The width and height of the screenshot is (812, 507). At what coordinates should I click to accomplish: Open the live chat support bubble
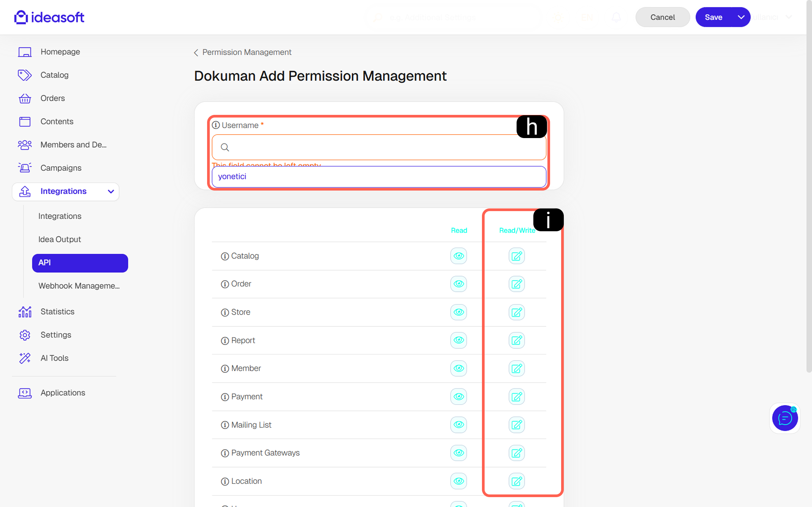tap(785, 418)
